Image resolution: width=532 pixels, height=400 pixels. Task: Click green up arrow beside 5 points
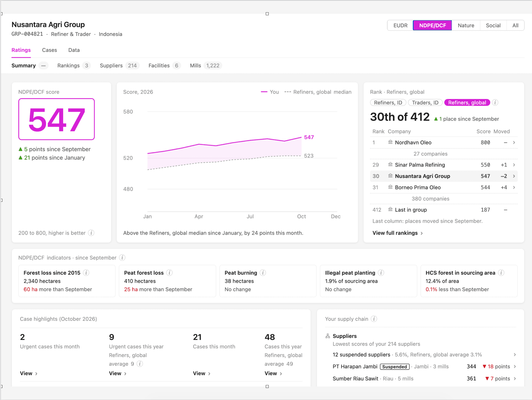pyautogui.click(x=21, y=149)
